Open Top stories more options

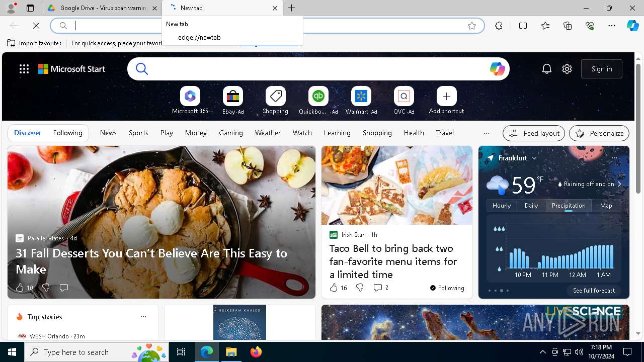click(143, 317)
